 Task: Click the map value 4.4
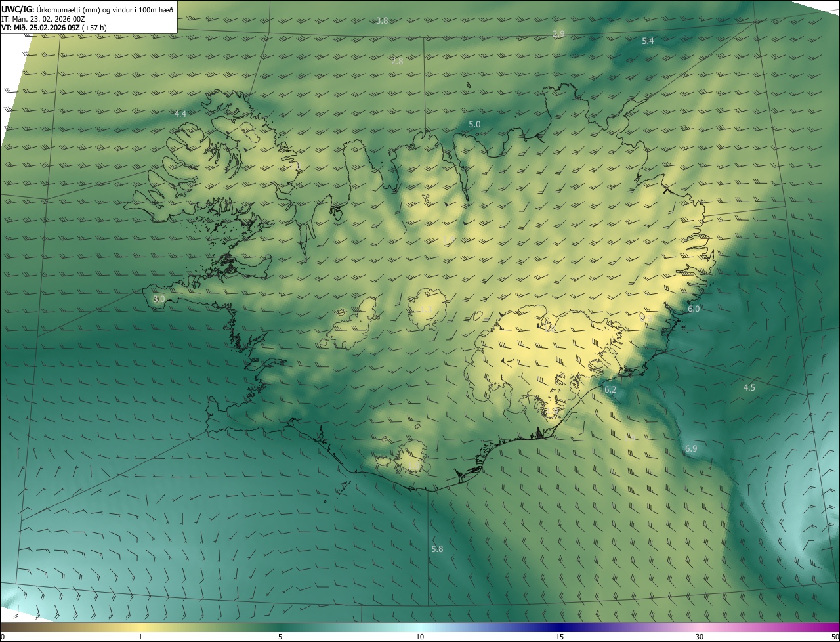tap(180, 114)
